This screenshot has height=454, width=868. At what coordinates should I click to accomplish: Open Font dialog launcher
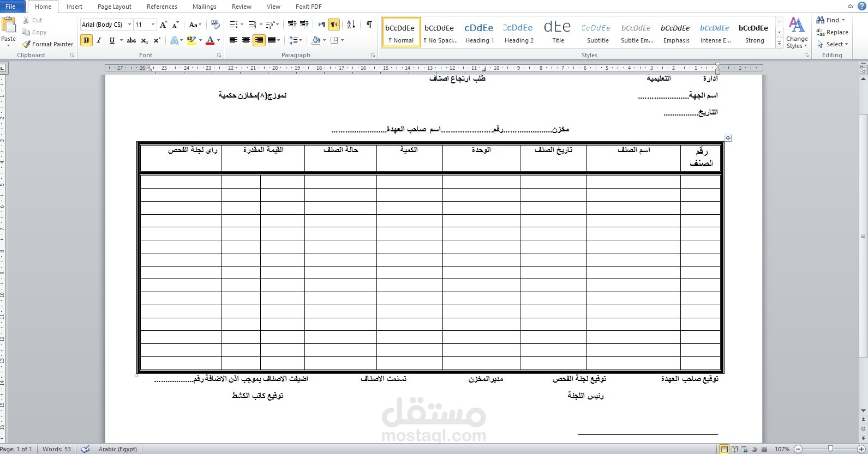coord(219,56)
